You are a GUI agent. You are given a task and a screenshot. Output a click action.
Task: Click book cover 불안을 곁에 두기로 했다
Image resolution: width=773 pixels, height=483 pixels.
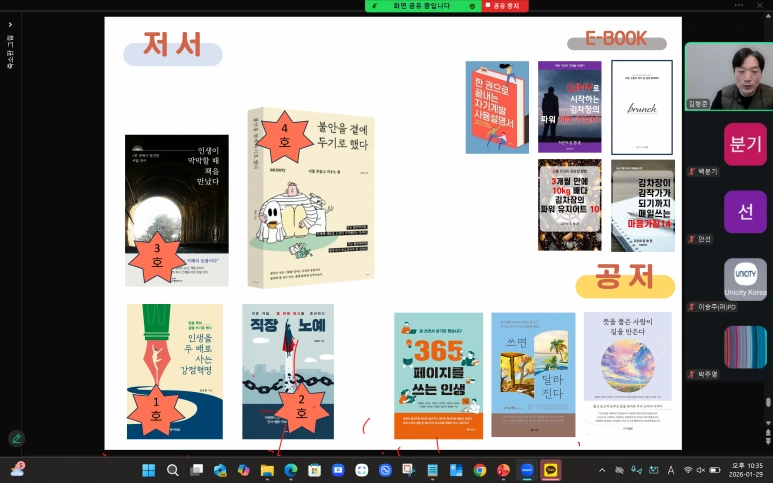coord(311,198)
